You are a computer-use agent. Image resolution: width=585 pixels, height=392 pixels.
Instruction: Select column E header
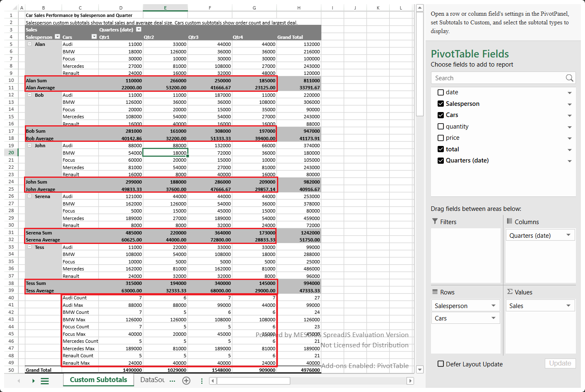click(165, 7)
